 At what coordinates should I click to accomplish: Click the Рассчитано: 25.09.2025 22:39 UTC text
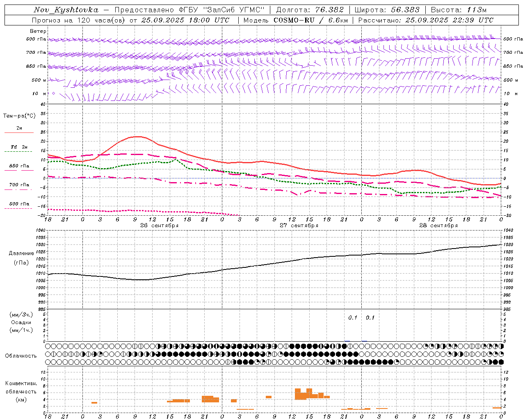(426, 20)
